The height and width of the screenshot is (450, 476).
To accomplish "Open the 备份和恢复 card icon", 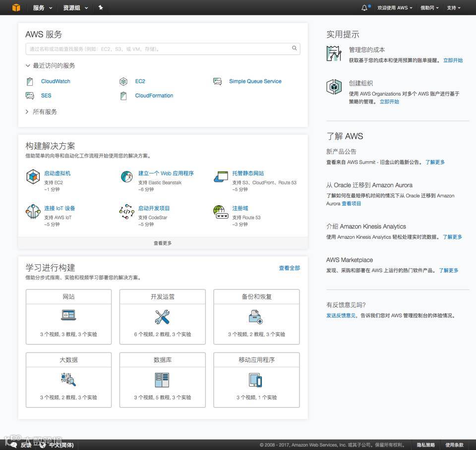I will click(256, 317).
